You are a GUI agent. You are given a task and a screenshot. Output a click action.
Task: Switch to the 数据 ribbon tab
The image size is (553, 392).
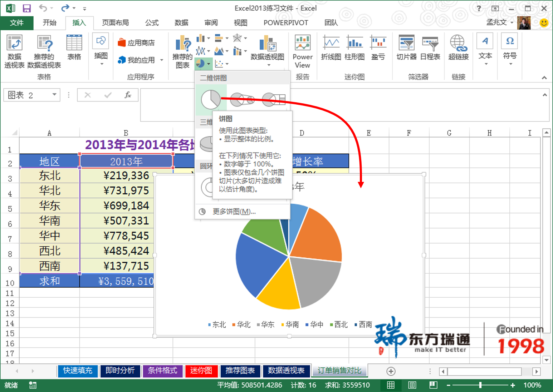tap(181, 23)
